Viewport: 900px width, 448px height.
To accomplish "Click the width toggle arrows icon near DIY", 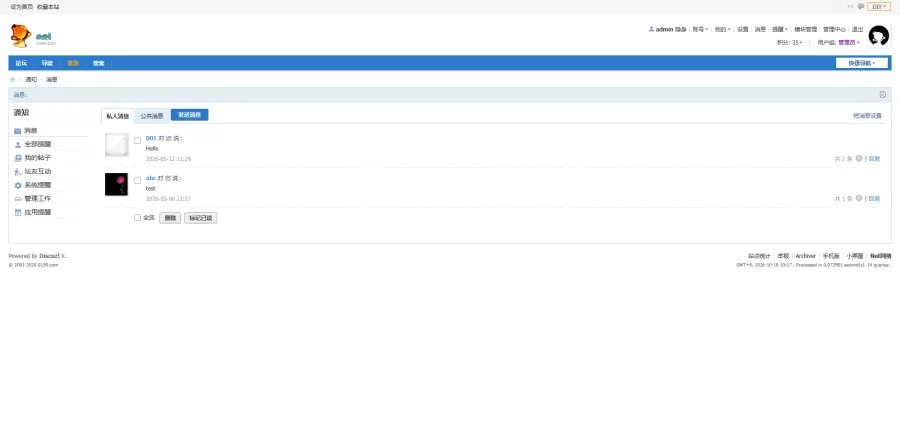I will [x=850, y=6].
